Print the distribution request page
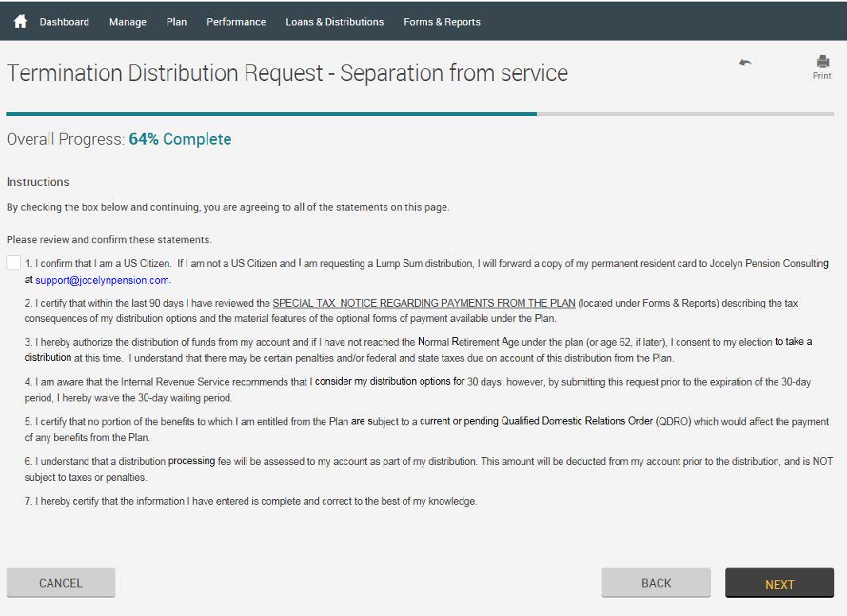Viewport: 847px width, 616px height. [822, 67]
